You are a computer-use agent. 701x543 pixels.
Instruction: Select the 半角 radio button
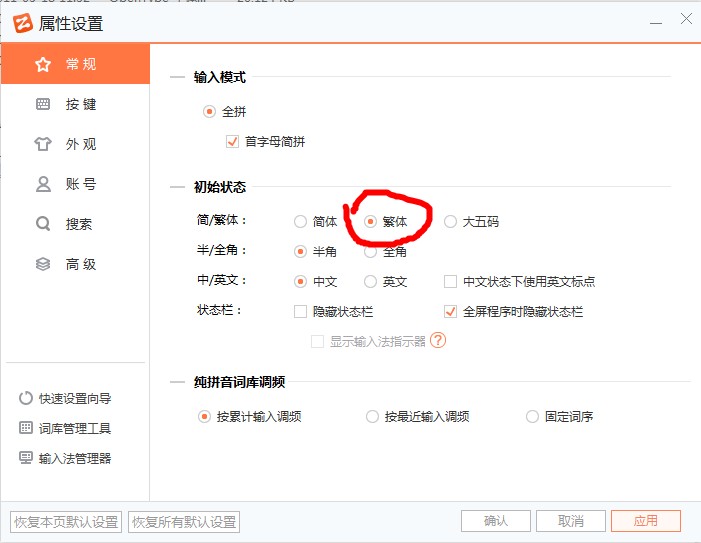point(300,252)
